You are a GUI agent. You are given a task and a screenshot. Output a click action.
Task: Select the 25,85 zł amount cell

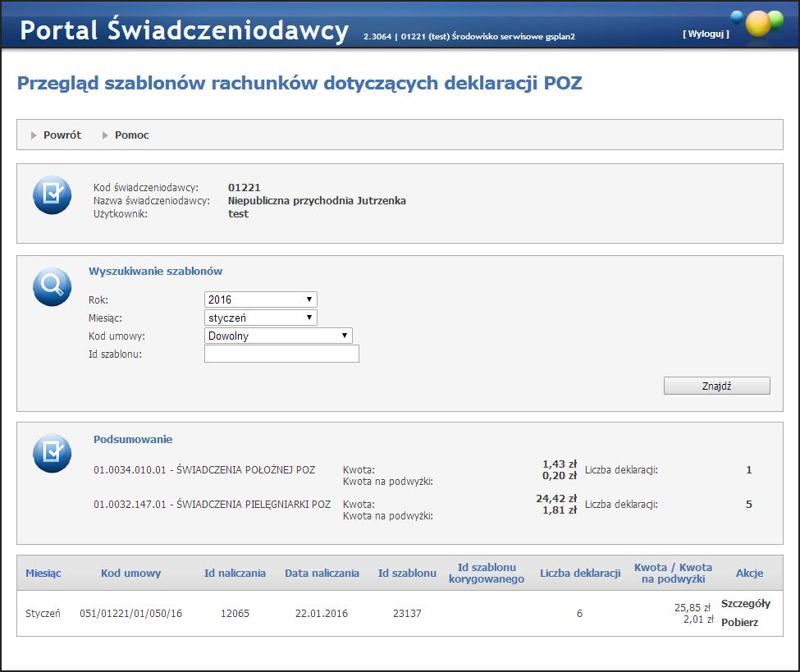tap(693, 608)
